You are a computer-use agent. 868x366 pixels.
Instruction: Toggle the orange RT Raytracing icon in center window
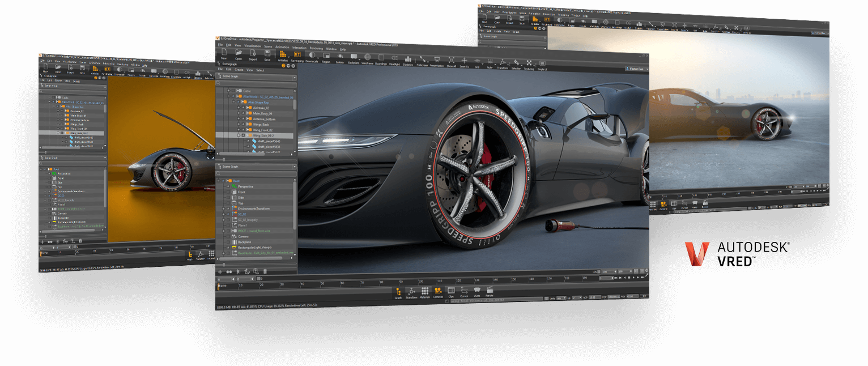[x=297, y=55]
